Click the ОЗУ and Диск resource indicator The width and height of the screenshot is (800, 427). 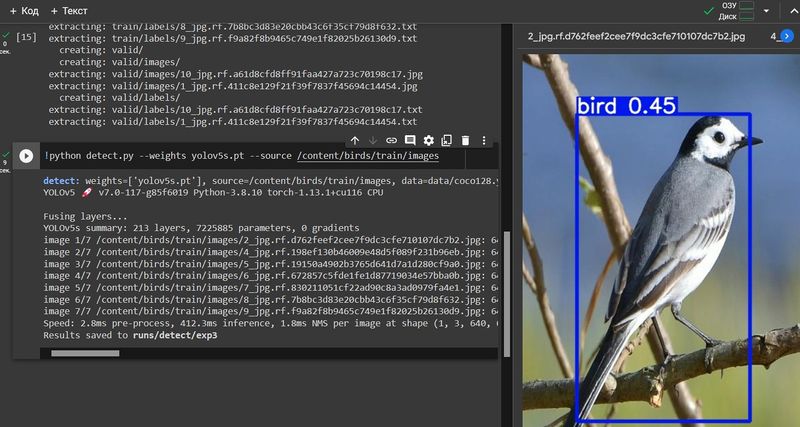tap(736, 10)
